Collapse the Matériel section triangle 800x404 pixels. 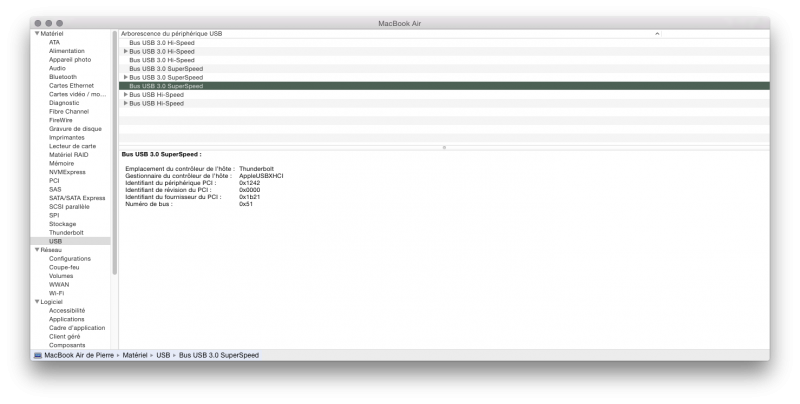pos(37,34)
